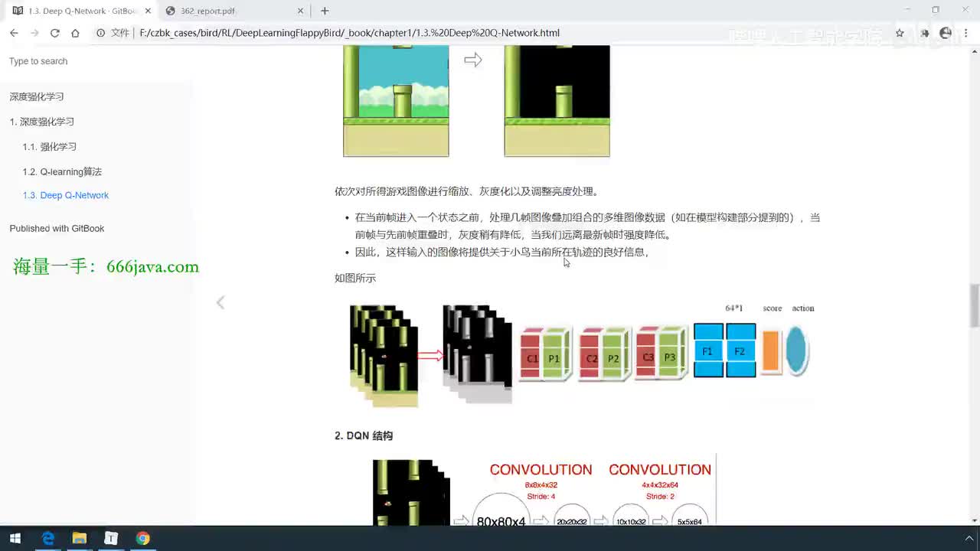Open the extensions puzzle icon
Viewport: 980px width, 551px height.
924,33
